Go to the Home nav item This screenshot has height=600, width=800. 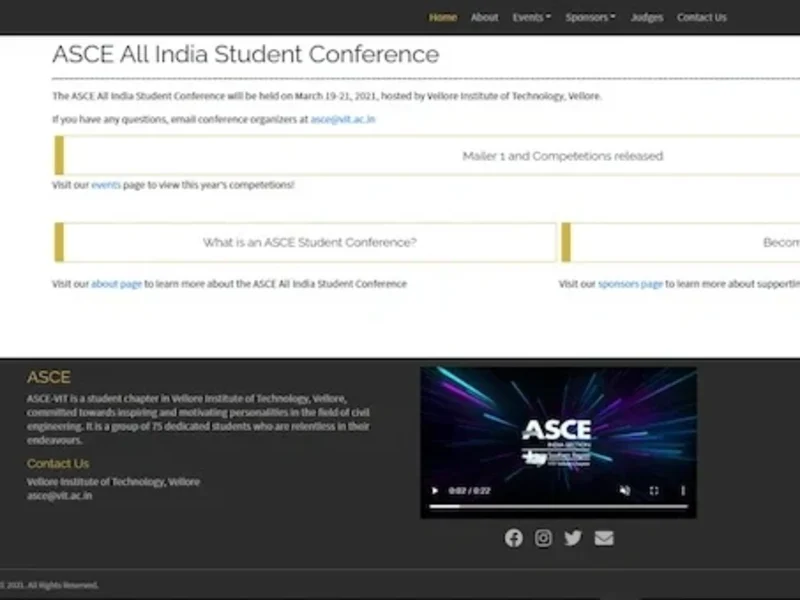[442, 17]
